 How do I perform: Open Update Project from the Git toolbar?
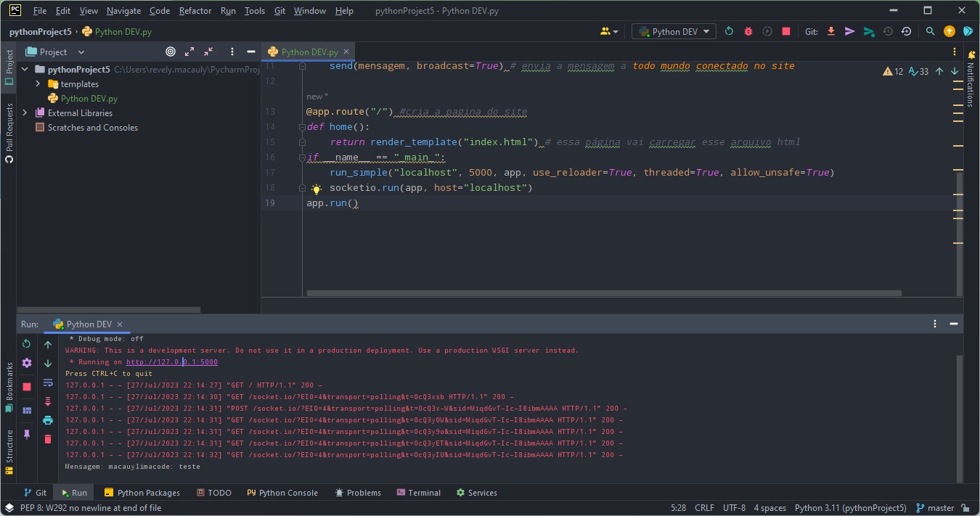pyautogui.click(x=830, y=31)
